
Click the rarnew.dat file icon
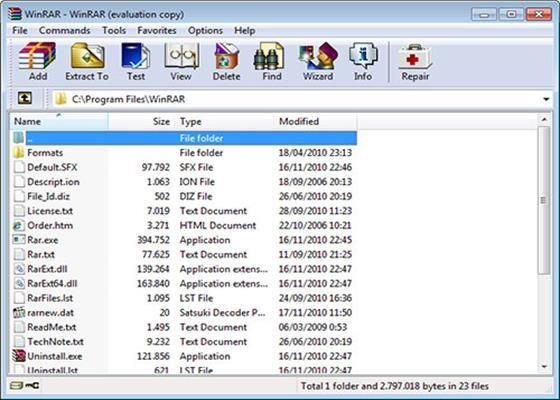(x=19, y=312)
